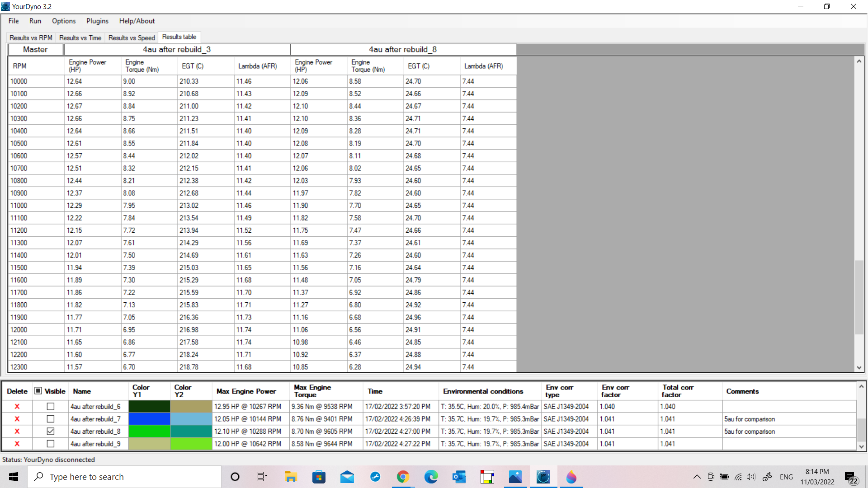Switch to Results vs RPM tab
The image size is (868, 488).
31,38
